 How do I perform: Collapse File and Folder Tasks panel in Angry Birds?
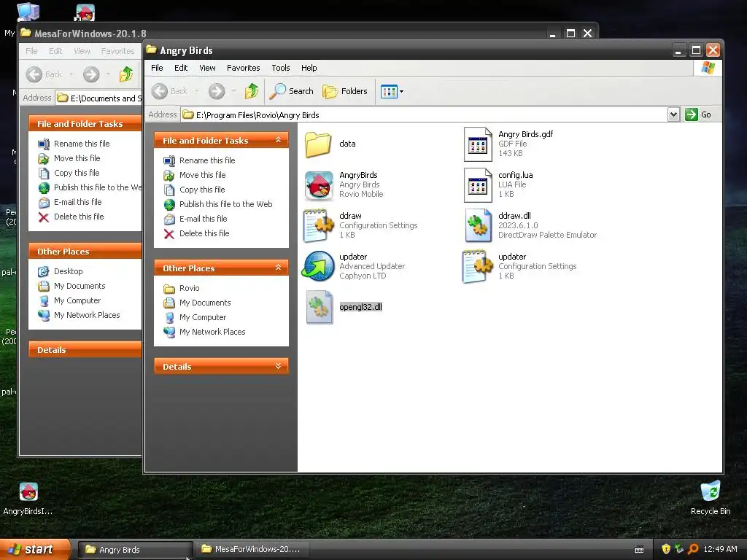click(278, 140)
